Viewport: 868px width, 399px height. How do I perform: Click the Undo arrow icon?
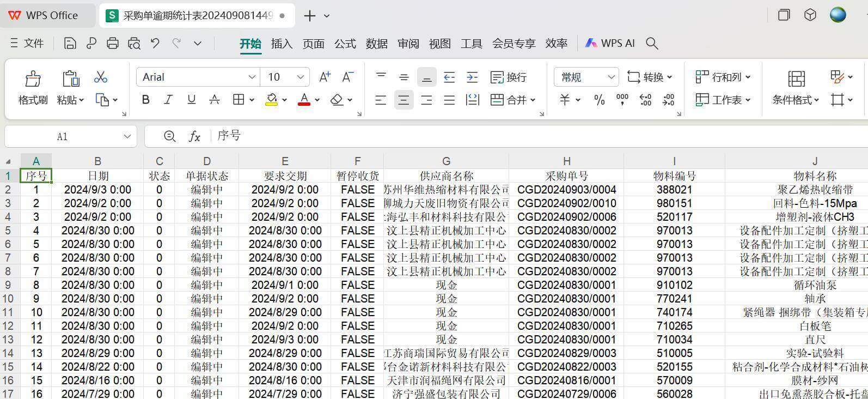[155, 44]
